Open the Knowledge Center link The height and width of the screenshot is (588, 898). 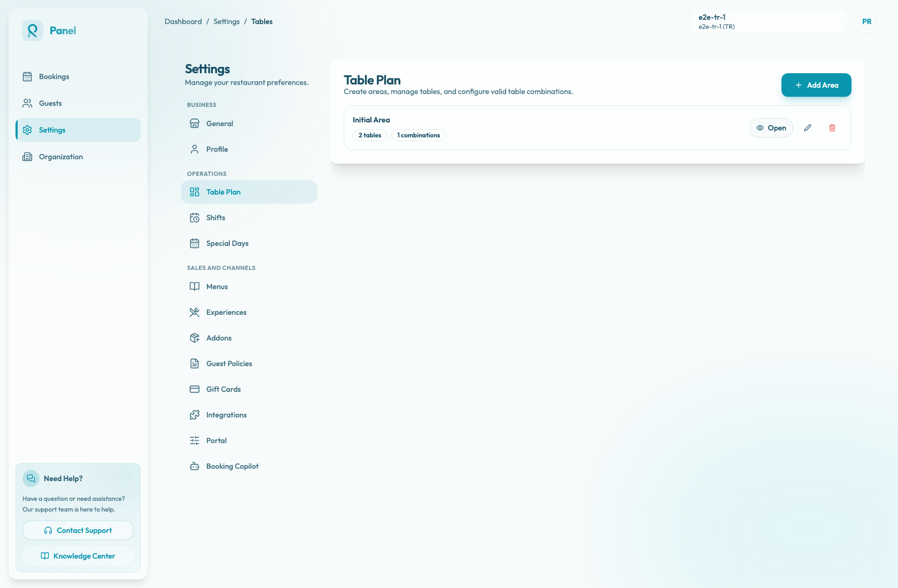(x=78, y=556)
